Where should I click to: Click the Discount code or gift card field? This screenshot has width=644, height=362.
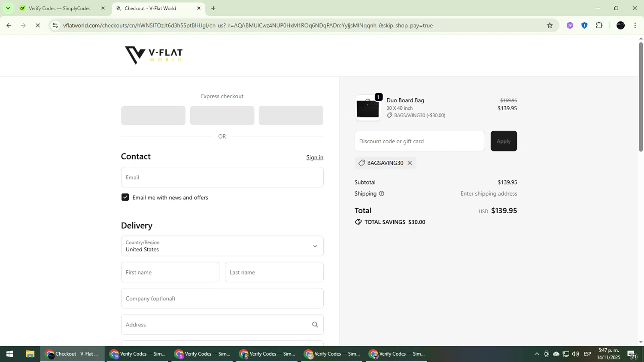tap(419, 141)
